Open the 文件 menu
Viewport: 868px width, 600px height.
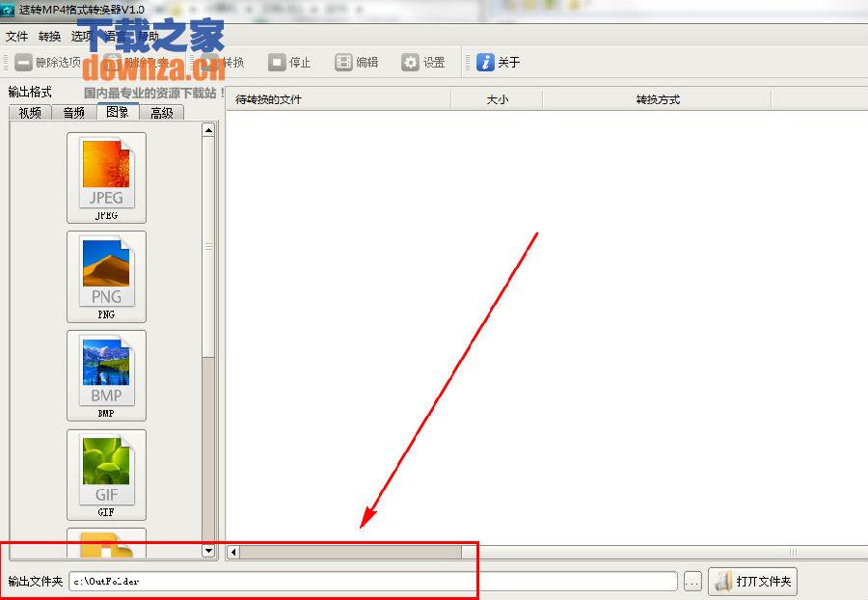tap(16, 37)
